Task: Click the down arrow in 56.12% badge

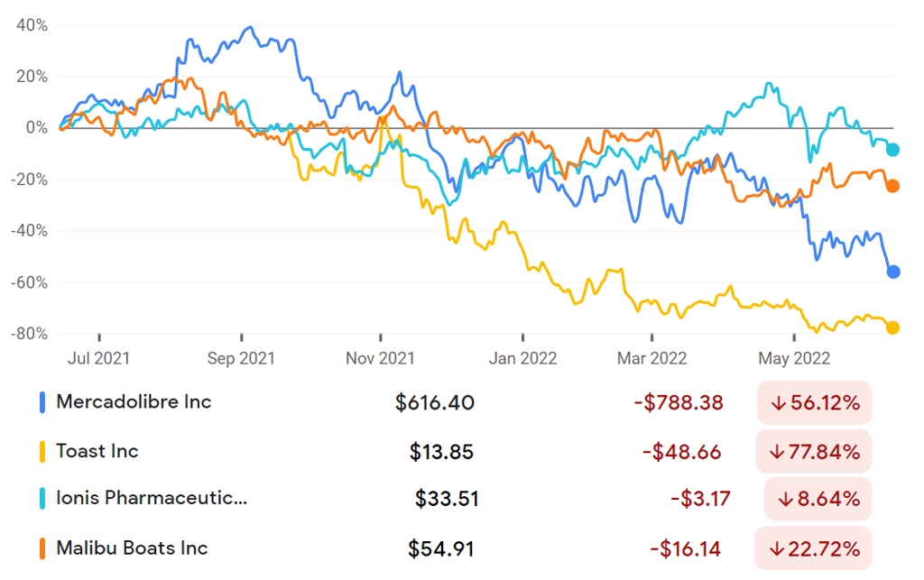Action: pyautogui.click(x=779, y=403)
